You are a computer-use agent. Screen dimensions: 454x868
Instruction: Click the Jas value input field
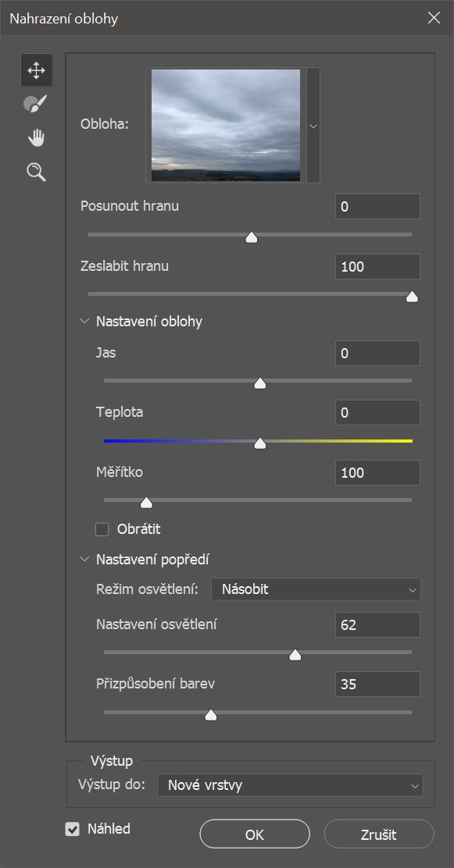[x=377, y=353]
